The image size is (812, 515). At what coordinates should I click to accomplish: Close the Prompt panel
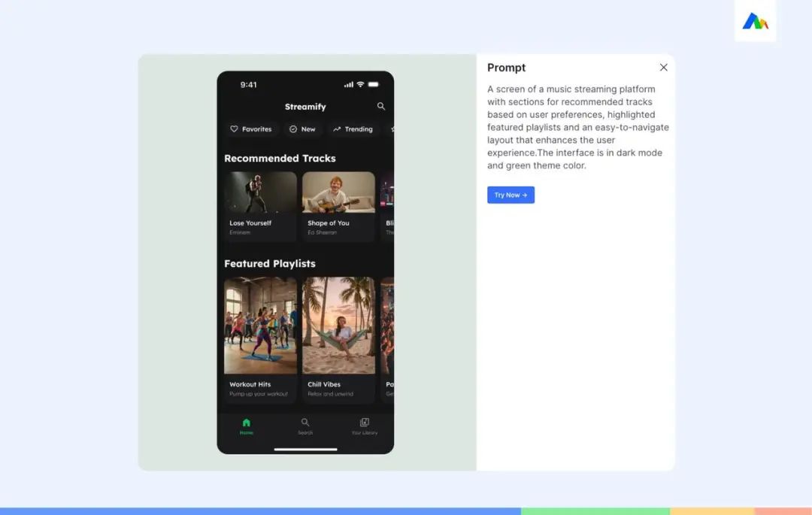pos(663,67)
